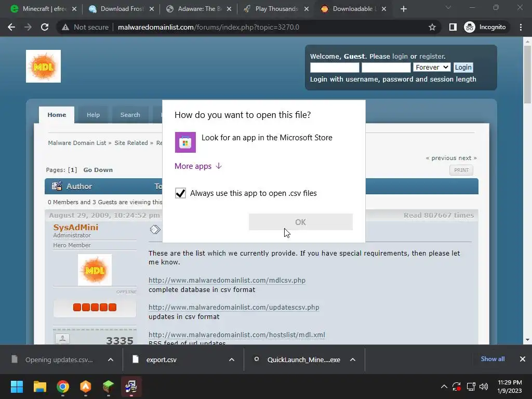Screen dimensions: 532x399
Task: Click SysAdMini's MDL avatar image
Action: pos(95,270)
